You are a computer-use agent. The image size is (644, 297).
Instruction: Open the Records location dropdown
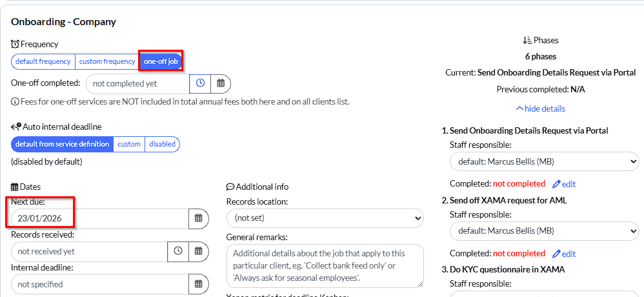[x=325, y=218]
